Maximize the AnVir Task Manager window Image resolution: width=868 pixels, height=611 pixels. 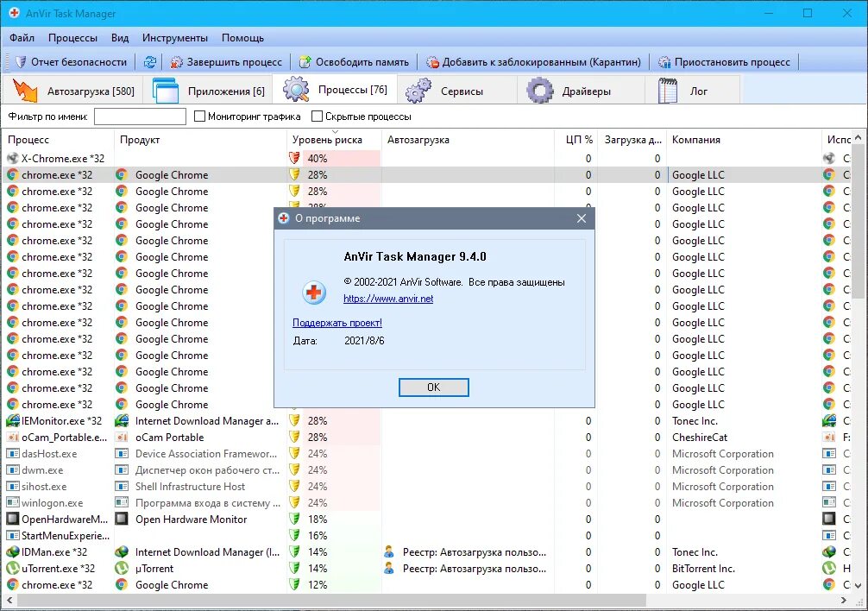[x=807, y=13]
